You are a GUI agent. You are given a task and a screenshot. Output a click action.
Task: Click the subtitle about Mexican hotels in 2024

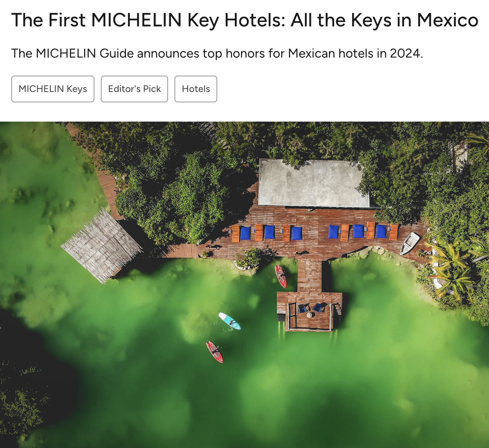point(217,53)
